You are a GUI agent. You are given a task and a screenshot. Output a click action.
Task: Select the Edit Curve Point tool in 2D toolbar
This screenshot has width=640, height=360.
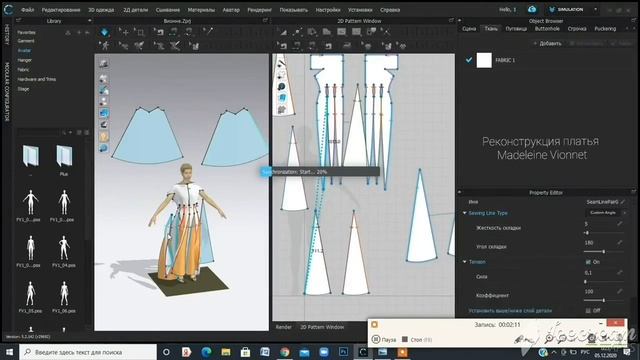(297, 32)
